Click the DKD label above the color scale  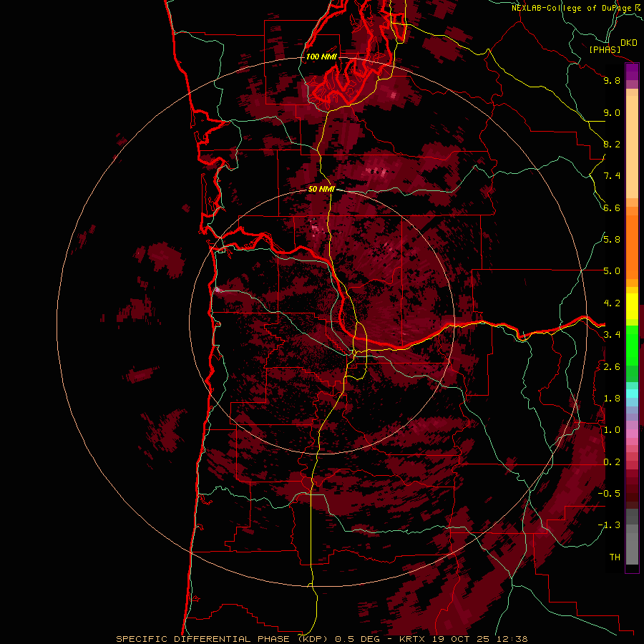[629, 43]
